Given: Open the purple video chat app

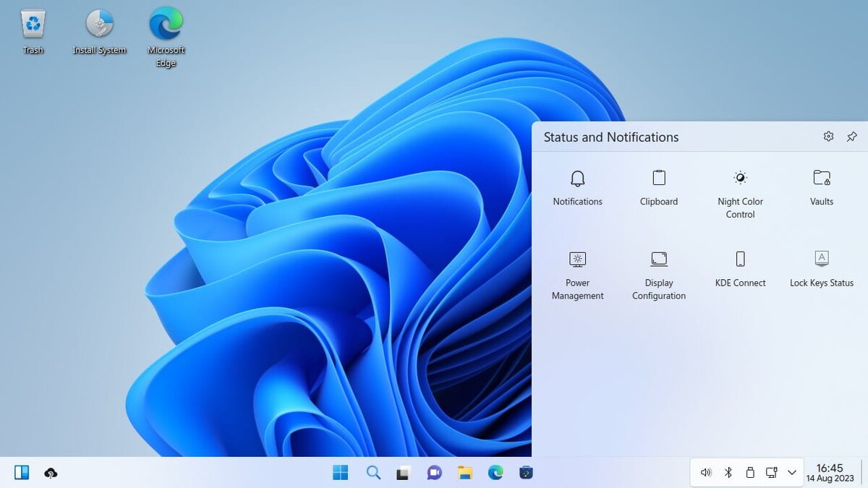Looking at the screenshot, I should click(434, 473).
